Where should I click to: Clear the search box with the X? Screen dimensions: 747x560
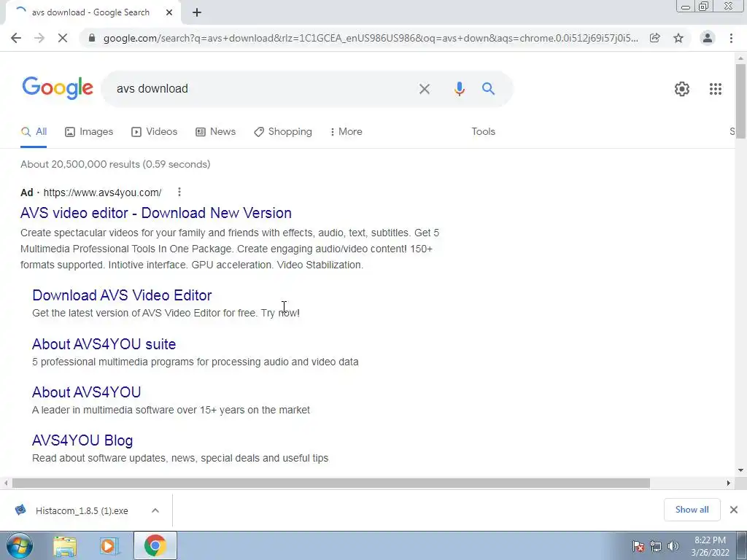pos(425,88)
